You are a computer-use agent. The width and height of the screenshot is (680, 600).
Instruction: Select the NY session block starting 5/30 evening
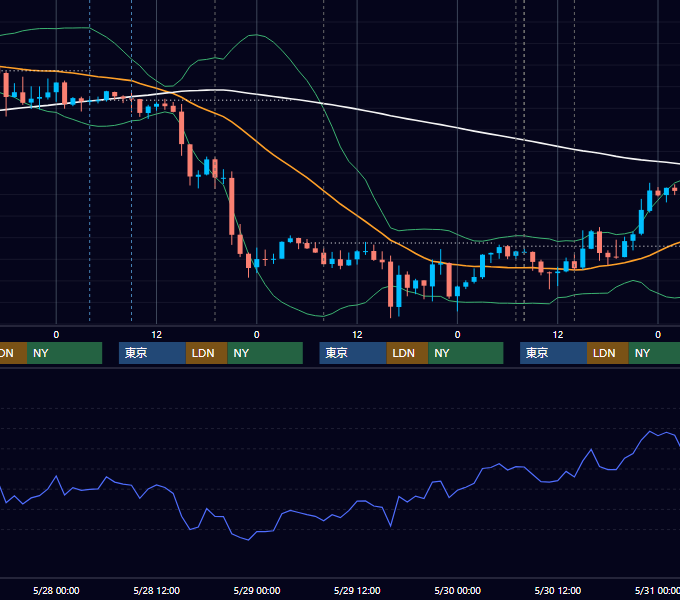point(654,353)
